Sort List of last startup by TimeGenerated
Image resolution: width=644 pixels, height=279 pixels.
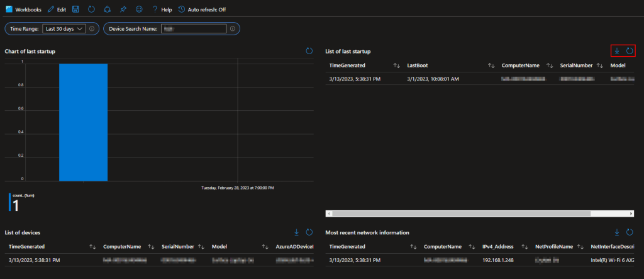tap(396, 65)
